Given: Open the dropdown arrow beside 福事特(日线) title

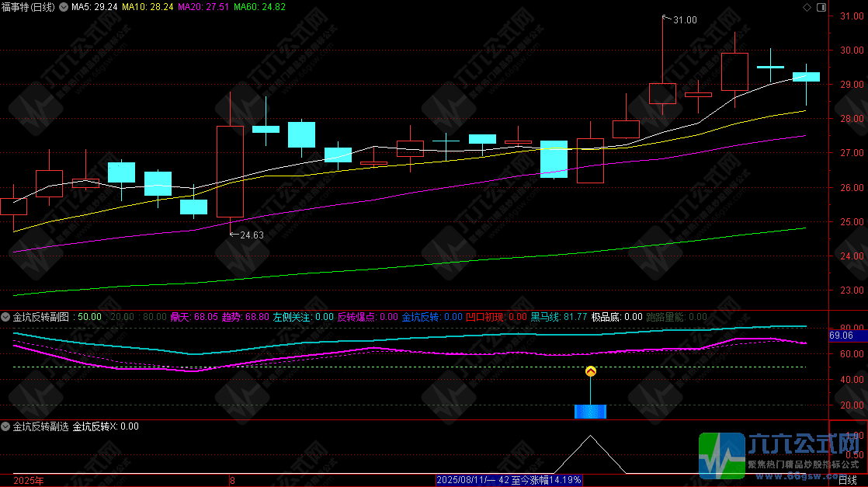Looking at the screenshot, I should (x=63, y=7).
